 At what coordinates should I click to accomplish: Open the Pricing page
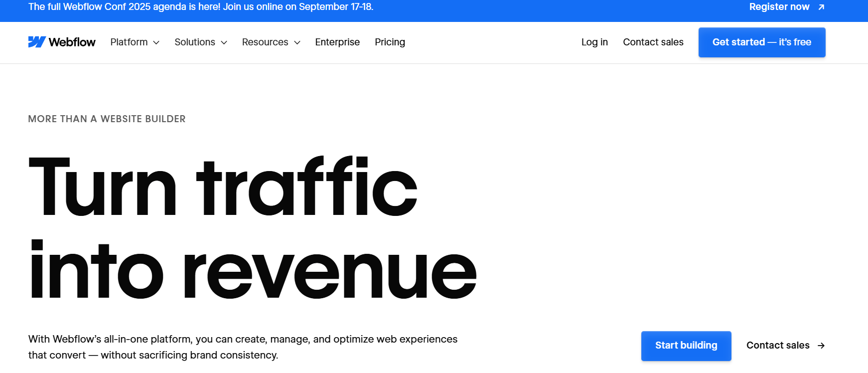[x=390, y=42]
